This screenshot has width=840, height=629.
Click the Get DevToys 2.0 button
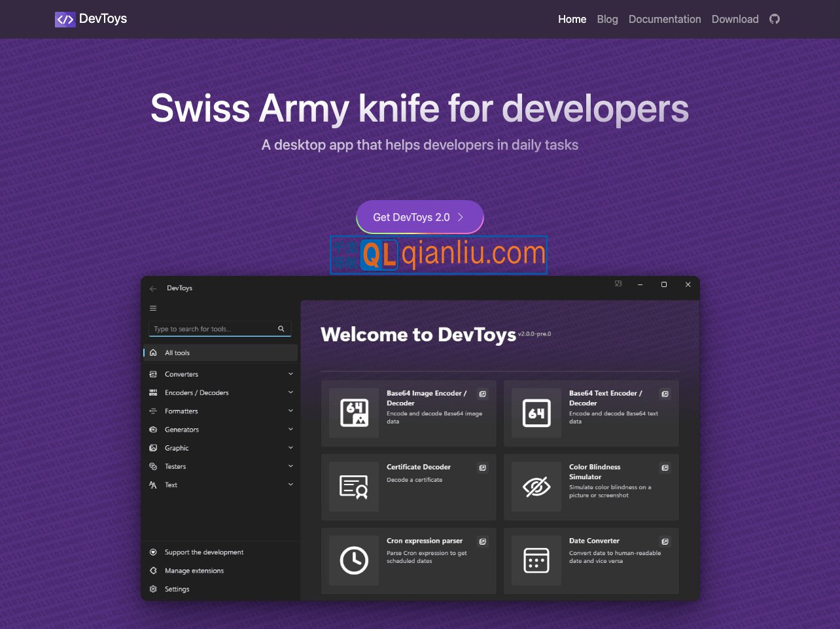[x=419, y=217]
